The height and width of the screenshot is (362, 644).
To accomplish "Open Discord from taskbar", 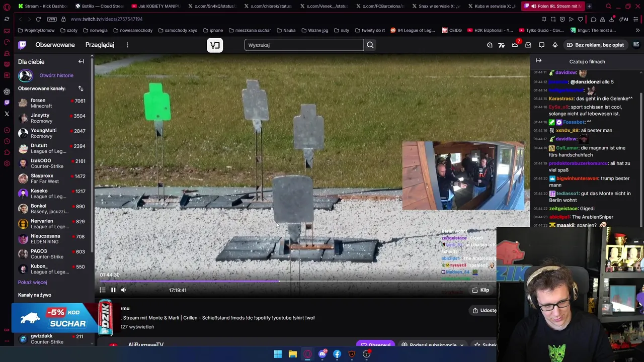I will (x=322, y=354).
